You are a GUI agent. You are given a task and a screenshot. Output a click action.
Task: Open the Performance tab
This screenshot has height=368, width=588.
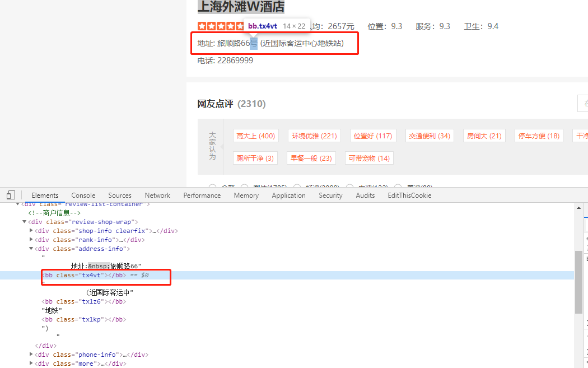click(202, 195)
